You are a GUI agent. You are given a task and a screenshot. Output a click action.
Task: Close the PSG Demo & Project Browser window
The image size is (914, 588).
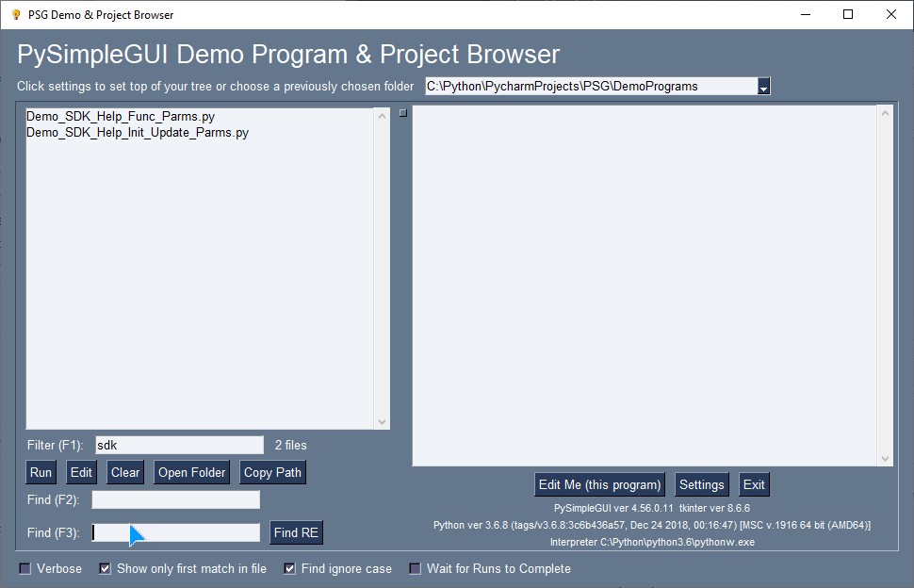891,14
